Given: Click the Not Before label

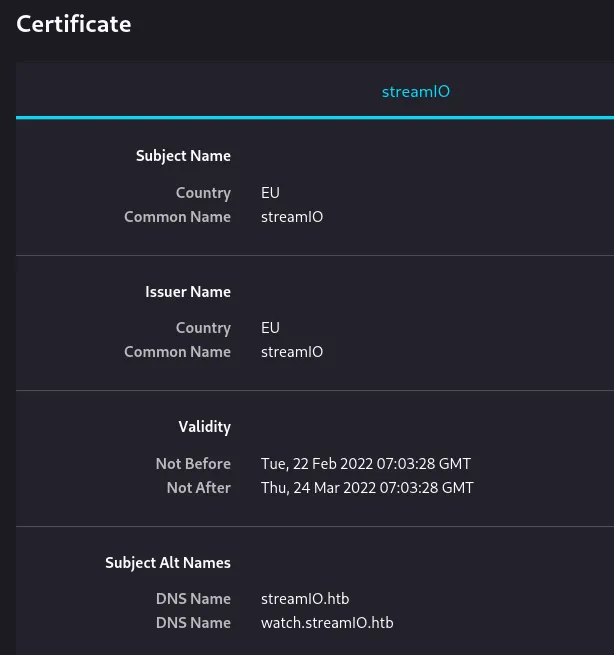Looking at the screenshot, I should [193, 464].
